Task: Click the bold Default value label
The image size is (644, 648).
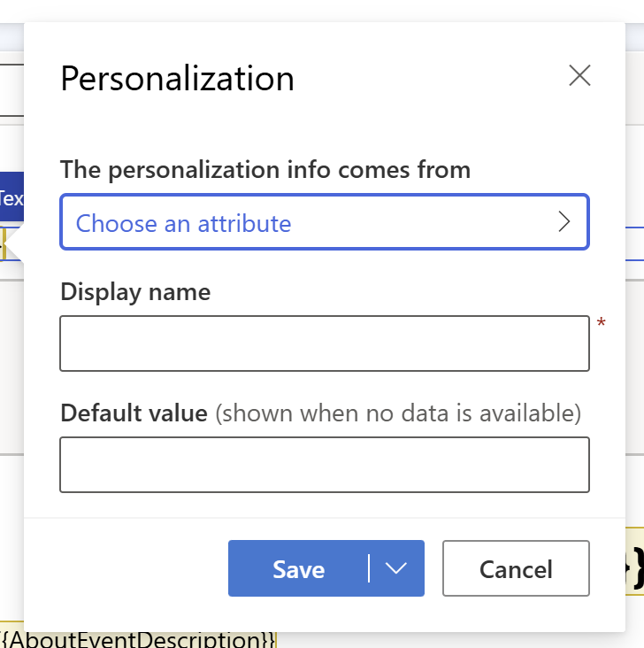Action: [134, 413]
